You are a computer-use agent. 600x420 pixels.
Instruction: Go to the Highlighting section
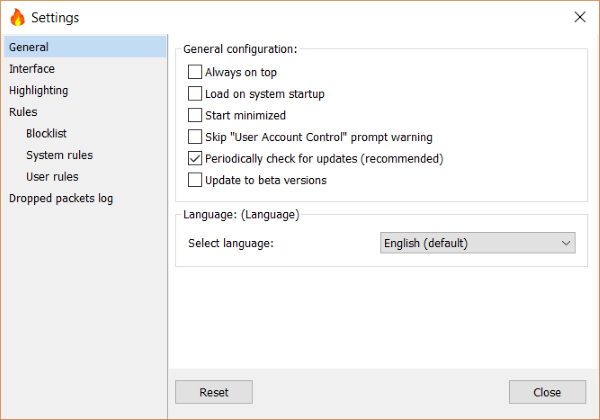tap(39, 90)
